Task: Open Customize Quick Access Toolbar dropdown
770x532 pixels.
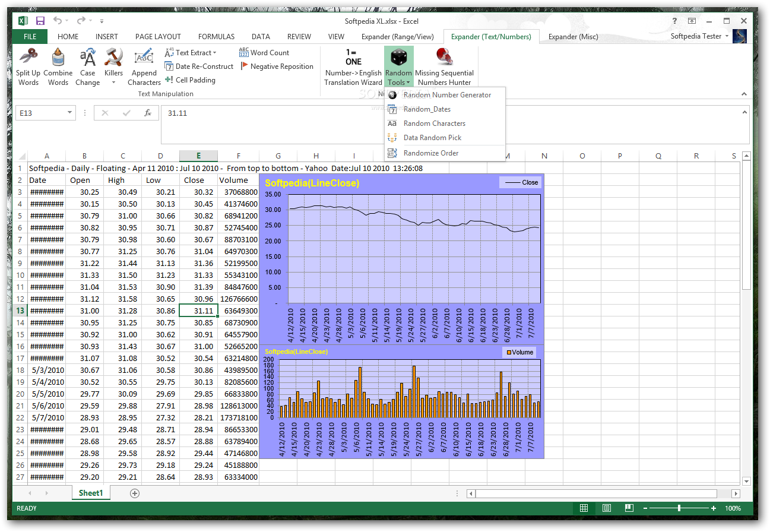Action: [102, 21]
